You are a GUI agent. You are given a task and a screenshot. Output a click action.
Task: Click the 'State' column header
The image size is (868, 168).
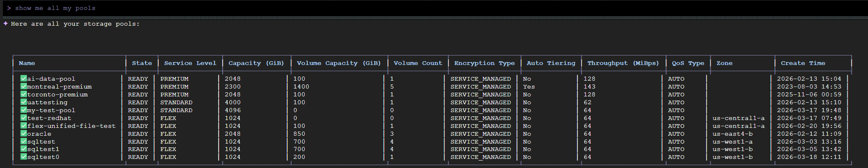142,63
